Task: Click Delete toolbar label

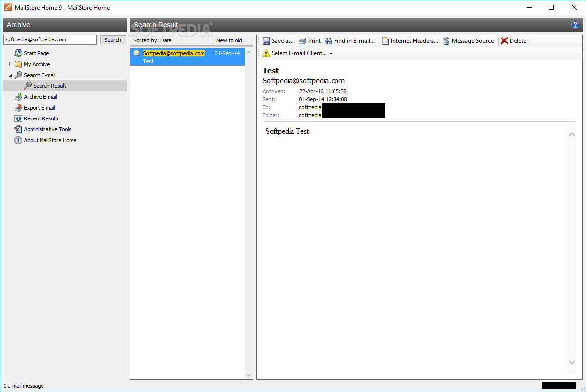Action: pyautogui.click(x=518, y=41)
